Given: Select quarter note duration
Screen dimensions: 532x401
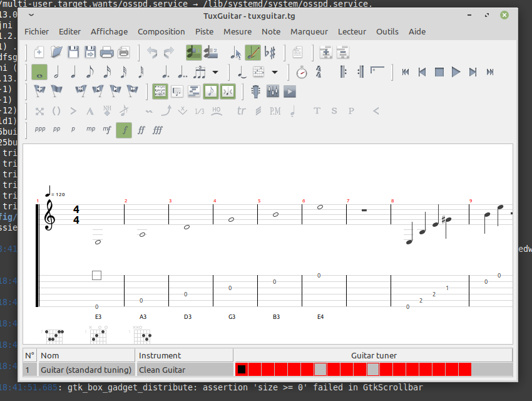Looking at the screenshot, I should (73, 72).
